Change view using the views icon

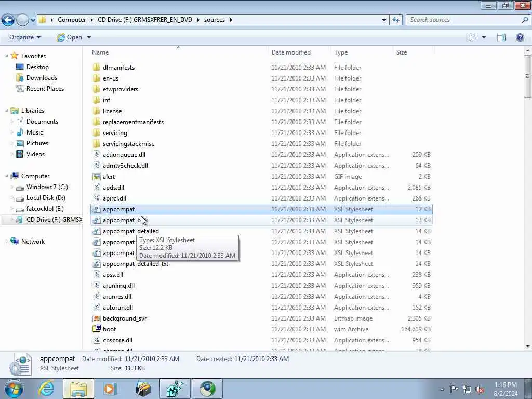point(473,37)
